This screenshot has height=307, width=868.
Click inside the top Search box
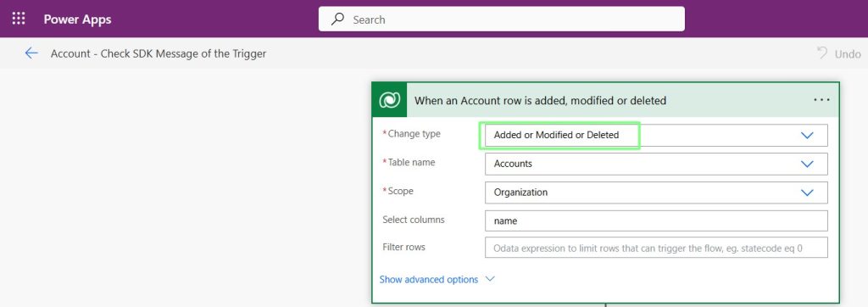[502, 20]
